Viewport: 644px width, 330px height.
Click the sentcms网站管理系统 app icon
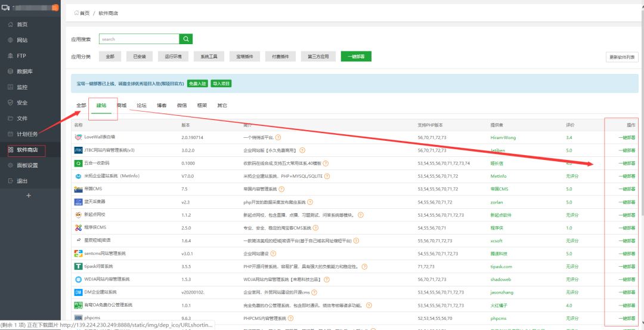78,254
